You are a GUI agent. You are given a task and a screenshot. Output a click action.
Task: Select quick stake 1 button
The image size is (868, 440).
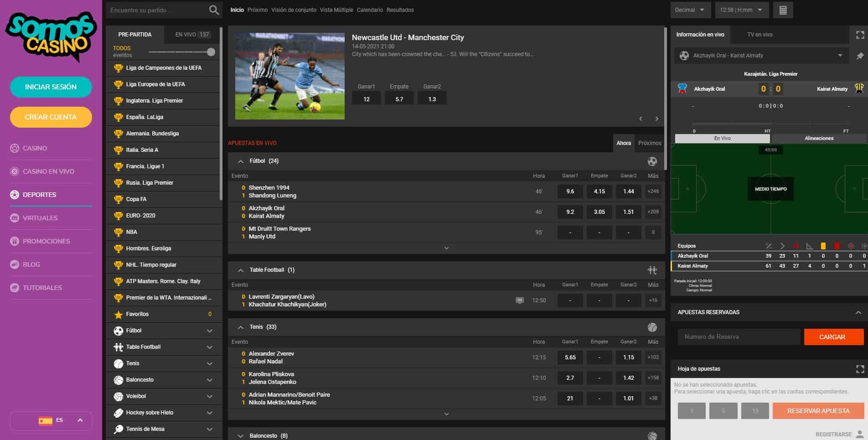click(692, 411)
